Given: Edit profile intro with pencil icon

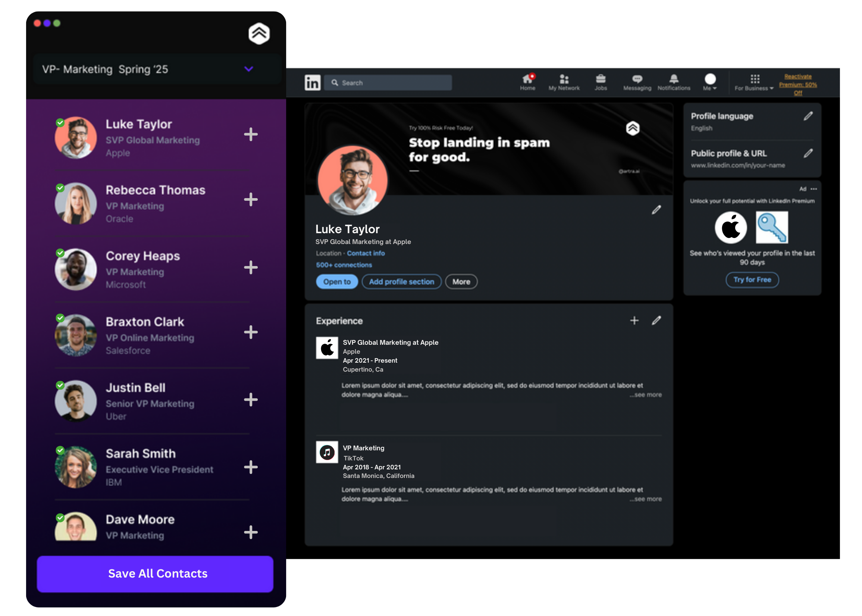Looking at the screenshot, I should click(x=656, y=210).
